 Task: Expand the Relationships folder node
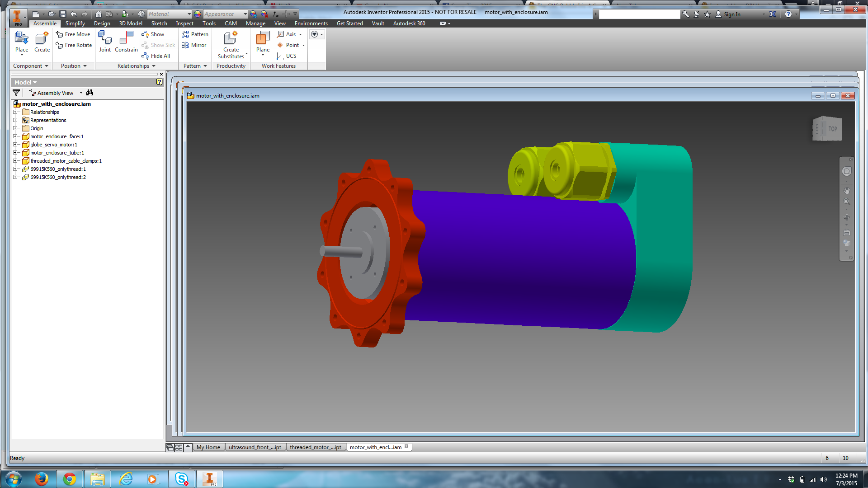pos(15,112)
